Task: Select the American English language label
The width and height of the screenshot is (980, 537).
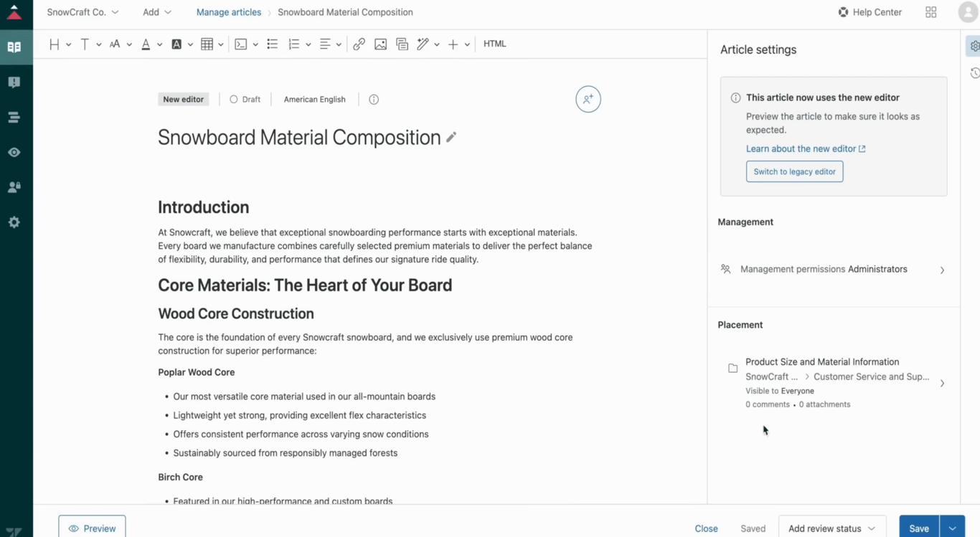Action: [x=314, y=100]
